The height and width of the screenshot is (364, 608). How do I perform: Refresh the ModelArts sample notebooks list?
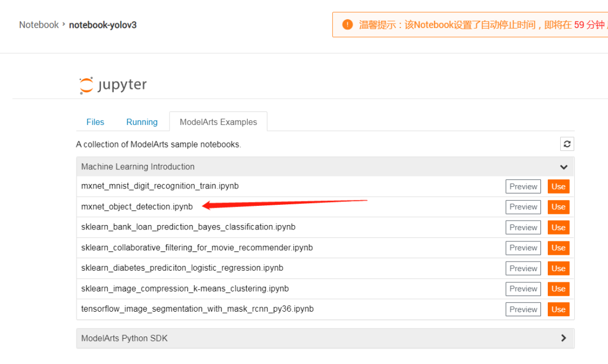[x=567, y=144]
